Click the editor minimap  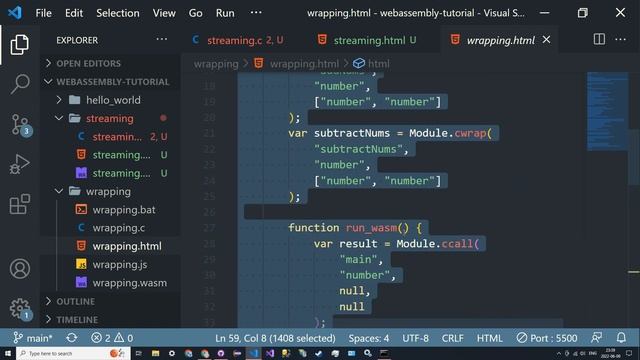pos(607,111)
